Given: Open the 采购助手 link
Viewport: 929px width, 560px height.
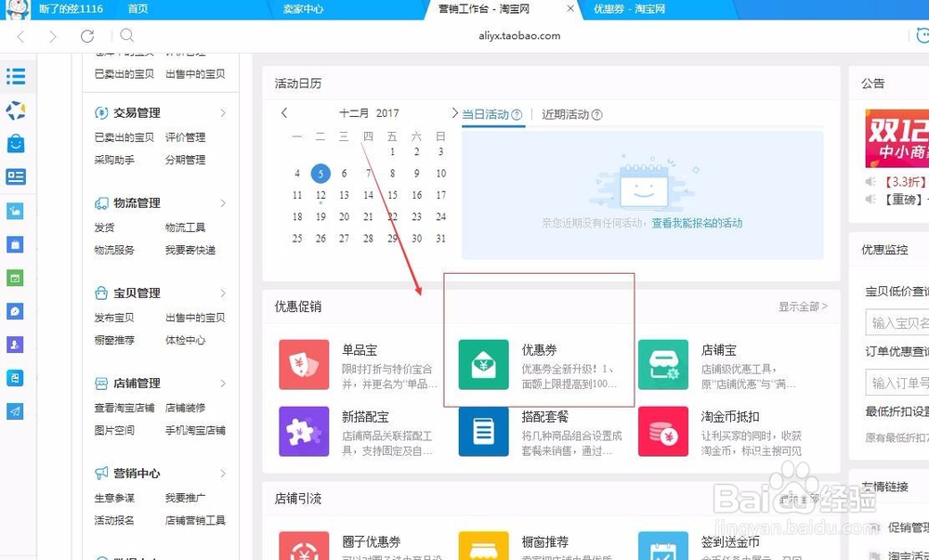Looking at the screenshot, I should point(114,160).
